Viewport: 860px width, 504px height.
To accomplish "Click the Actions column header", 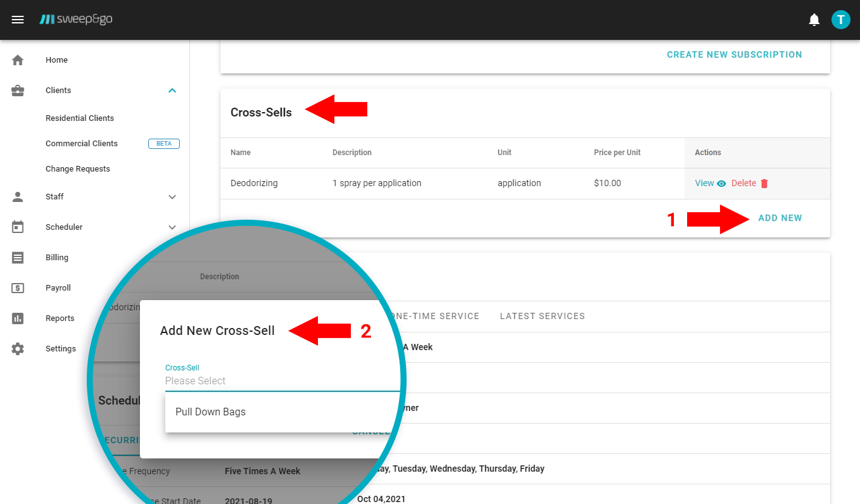I will [708, 153].
